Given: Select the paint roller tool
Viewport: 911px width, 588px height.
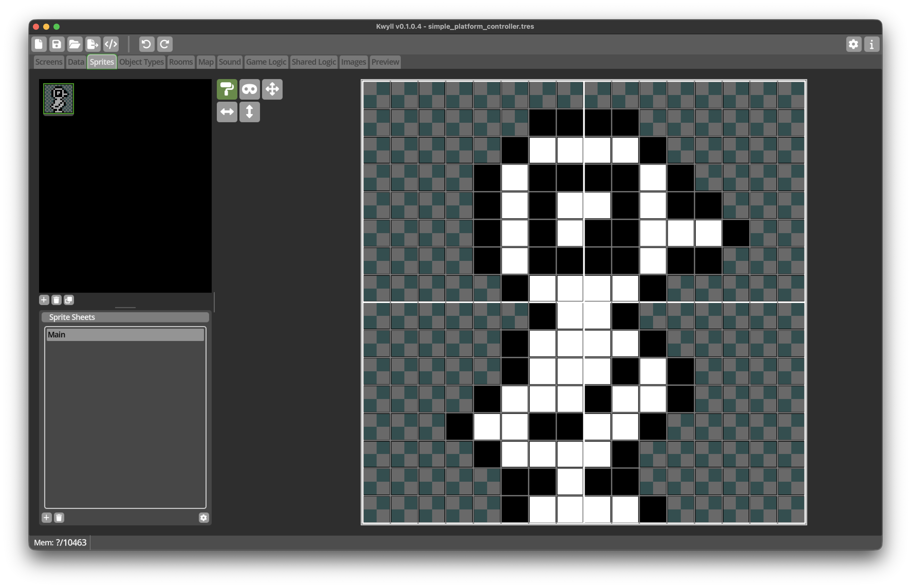Looking at the screenshot, I should coord(227,89).
